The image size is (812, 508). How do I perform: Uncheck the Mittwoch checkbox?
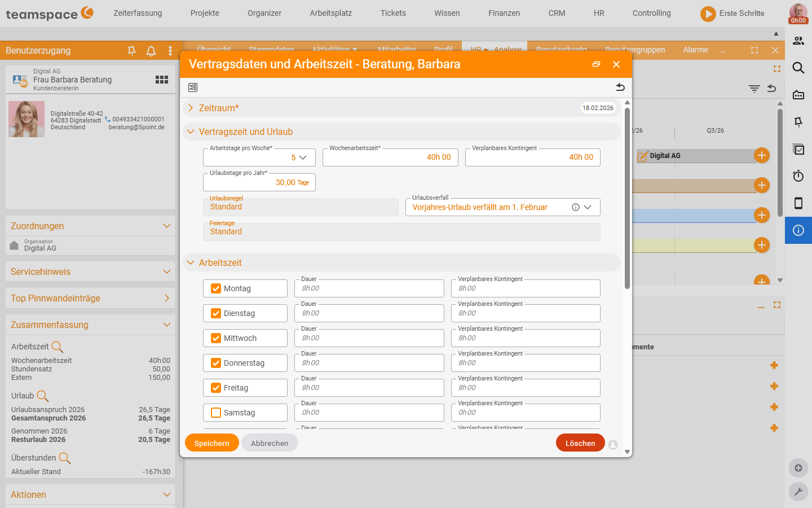point(216,338)
